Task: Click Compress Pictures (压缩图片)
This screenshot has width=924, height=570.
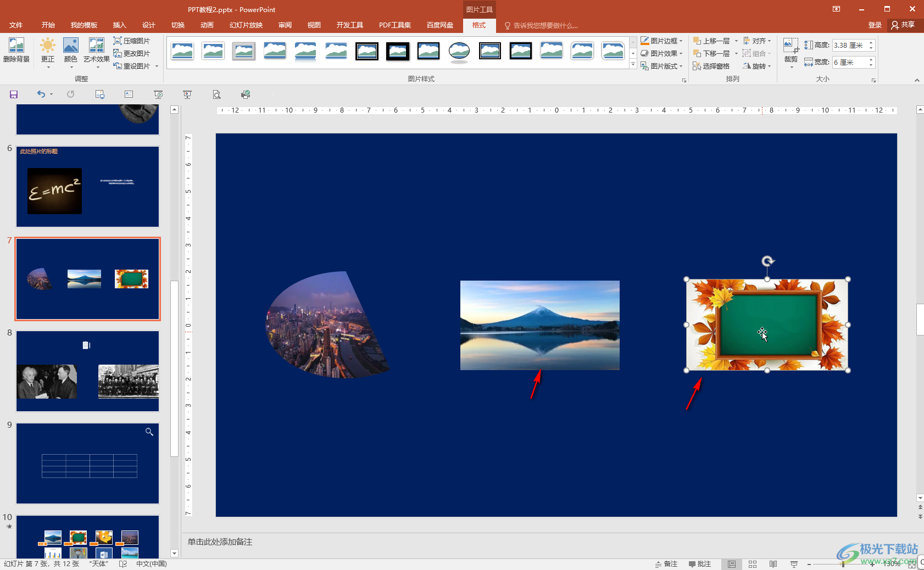Action: click(132, 41)
